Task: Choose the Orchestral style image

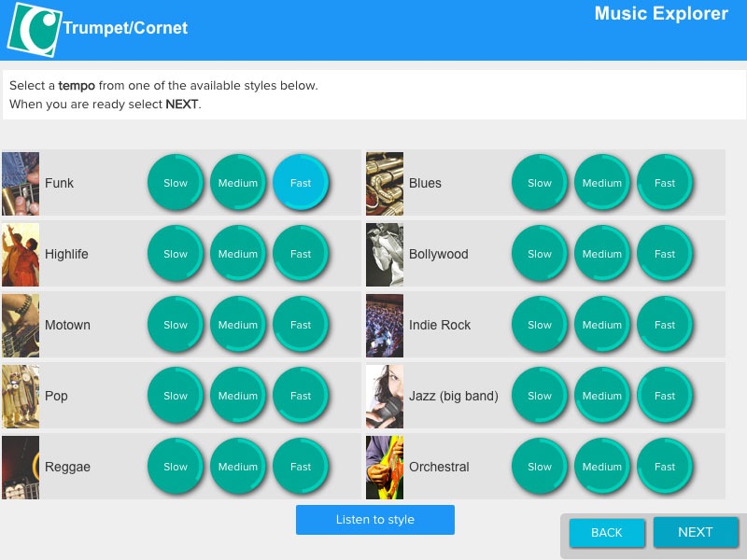Action: pyautogui.click(x=385, y=468)
